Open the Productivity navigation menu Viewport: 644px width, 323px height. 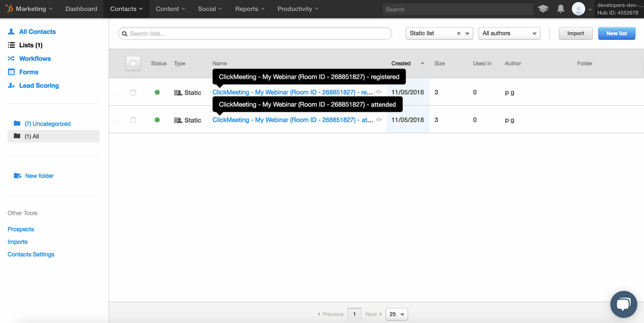pos(298,9)
